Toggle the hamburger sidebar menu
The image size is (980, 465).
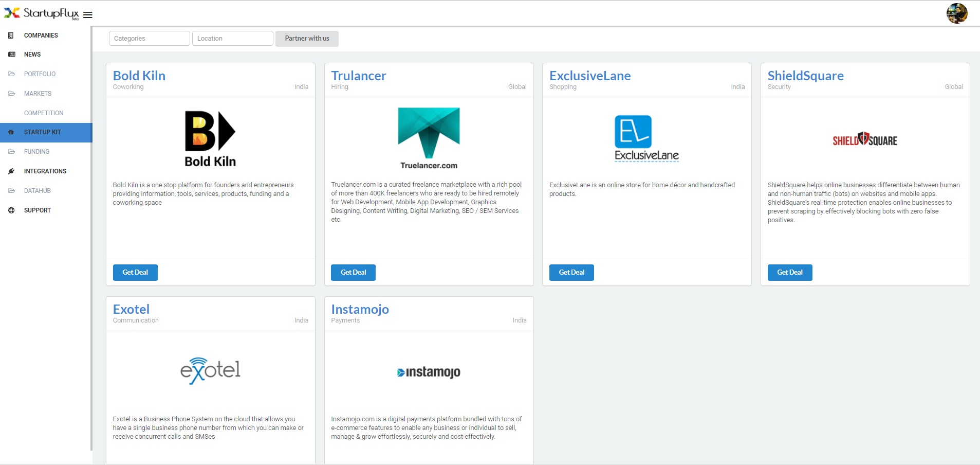click(88, 15)
